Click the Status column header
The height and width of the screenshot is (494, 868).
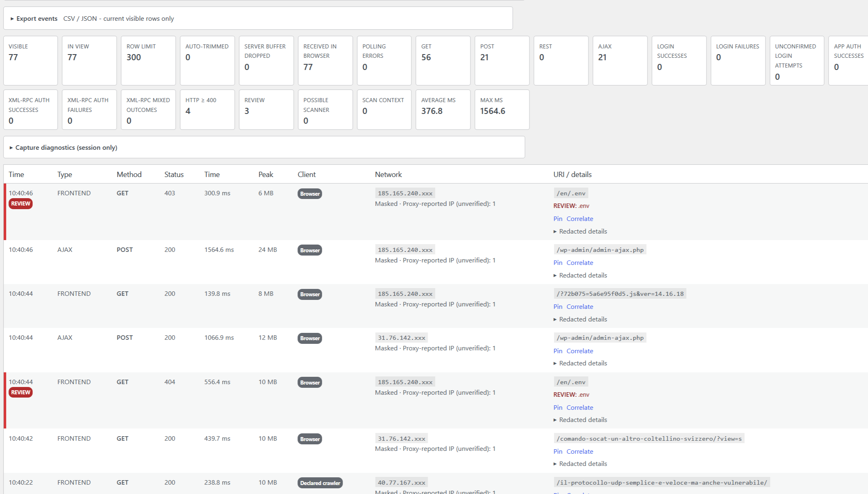pos(174,174)
